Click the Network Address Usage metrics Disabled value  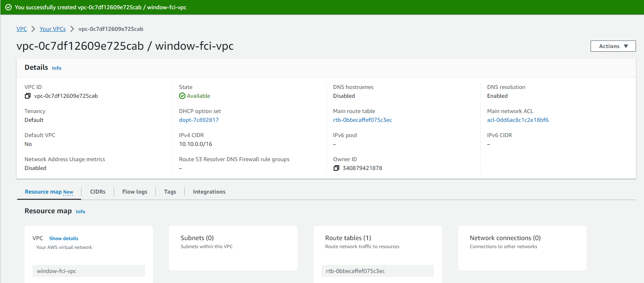click(x=35, y=168)
